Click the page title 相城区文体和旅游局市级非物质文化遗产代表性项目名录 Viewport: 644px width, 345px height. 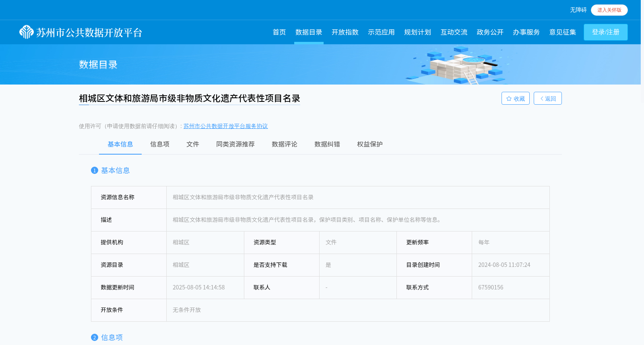190,99
